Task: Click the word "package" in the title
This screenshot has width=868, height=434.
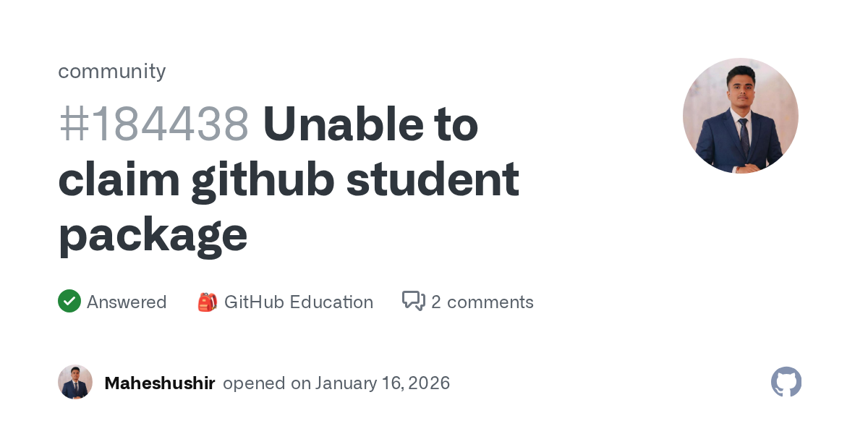Action: pyautogui.click(x=153, y=236)
